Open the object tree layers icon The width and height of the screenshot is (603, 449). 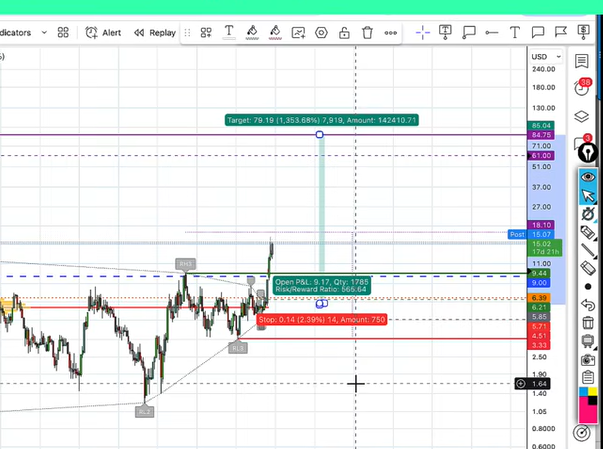click(581, 116)
